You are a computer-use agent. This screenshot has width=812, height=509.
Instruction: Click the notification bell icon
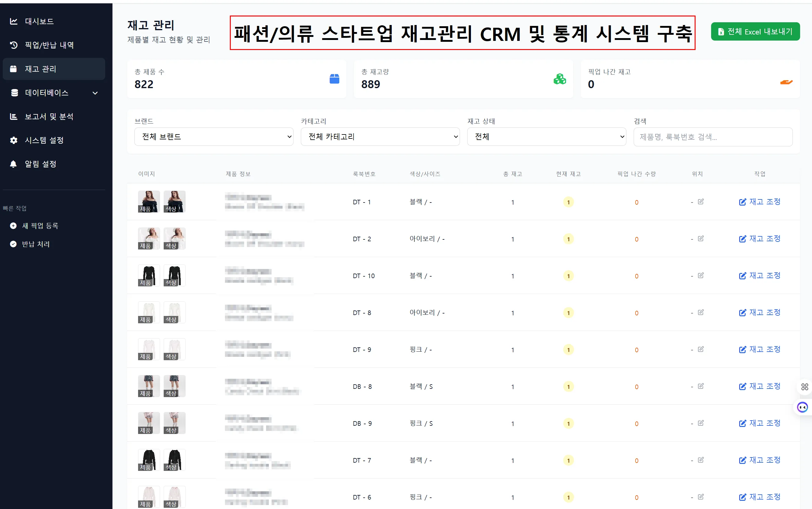coord(13,164)
